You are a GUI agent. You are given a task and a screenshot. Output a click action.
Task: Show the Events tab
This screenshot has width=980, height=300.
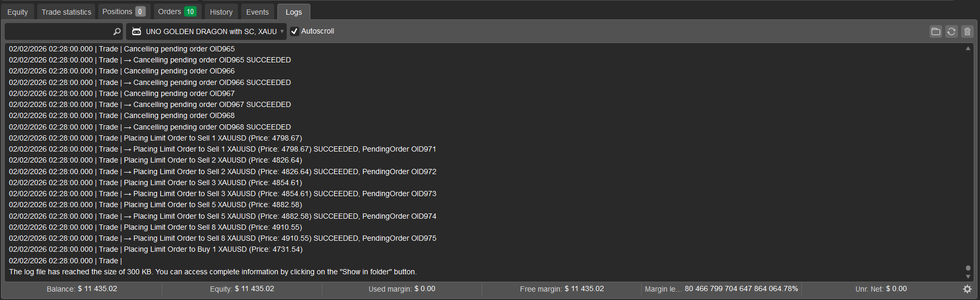[257, 12]
